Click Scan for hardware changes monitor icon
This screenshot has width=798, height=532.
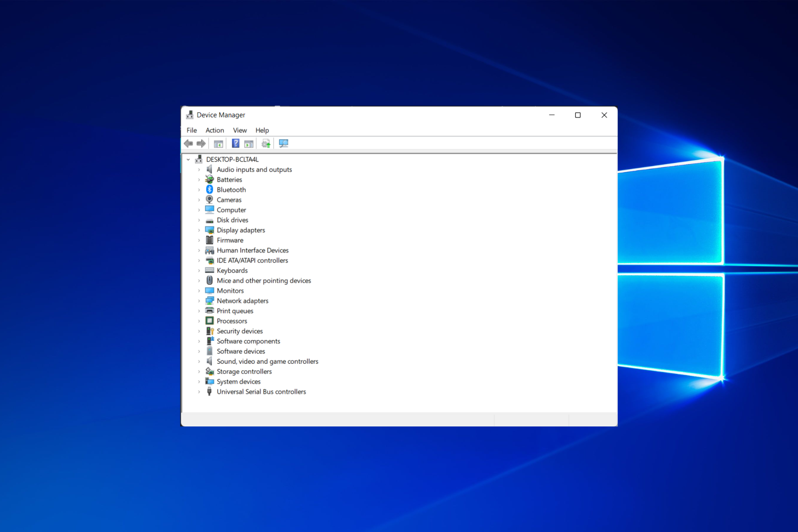point(283,143)
